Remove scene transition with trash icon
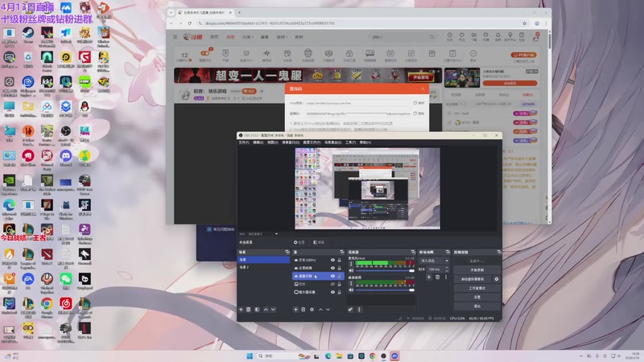644x362 pixels. [437, 278]
